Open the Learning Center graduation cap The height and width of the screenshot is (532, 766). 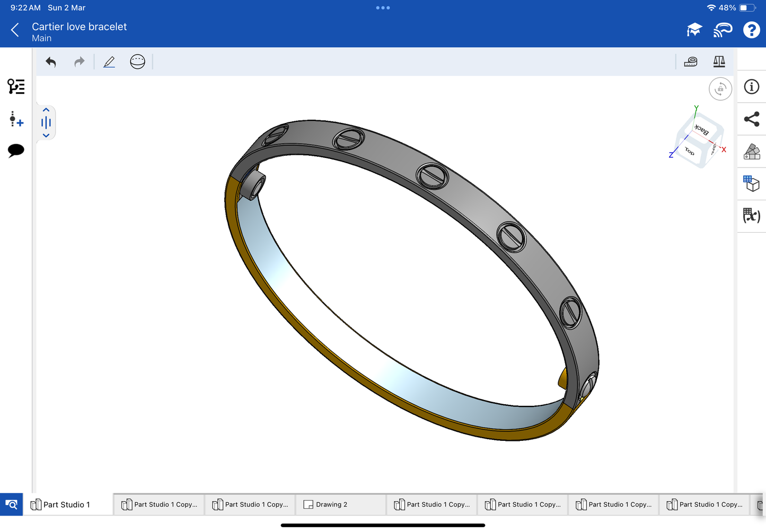pyautogui.click(x=694, y=30)
